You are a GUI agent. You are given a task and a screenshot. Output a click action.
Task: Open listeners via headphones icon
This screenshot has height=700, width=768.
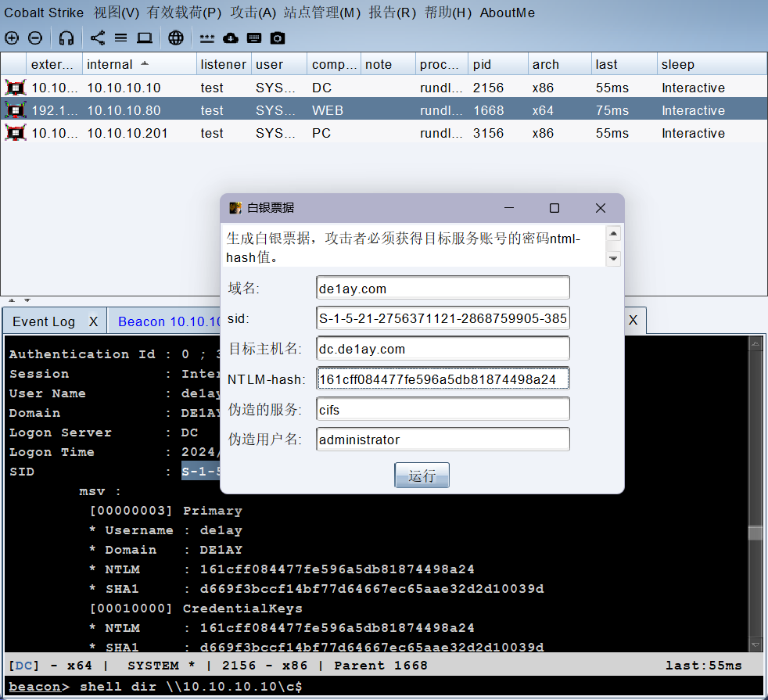(x=66, y=38)
